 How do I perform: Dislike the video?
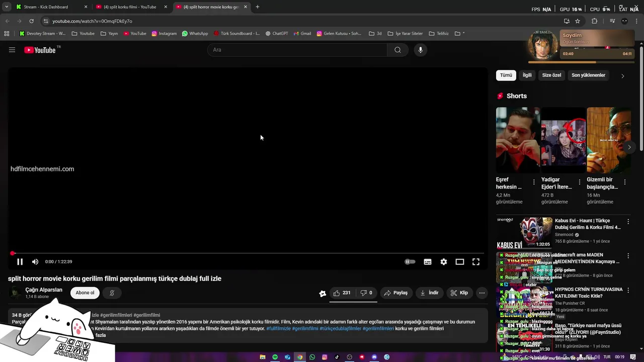pyautogui.click(x=366, y=293)
